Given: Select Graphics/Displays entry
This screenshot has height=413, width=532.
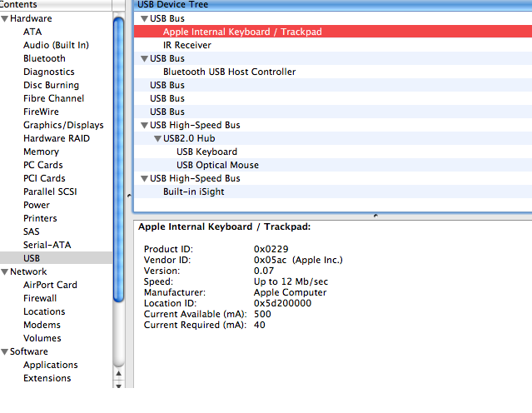Looking at the screenshot, I should [63, 125].
